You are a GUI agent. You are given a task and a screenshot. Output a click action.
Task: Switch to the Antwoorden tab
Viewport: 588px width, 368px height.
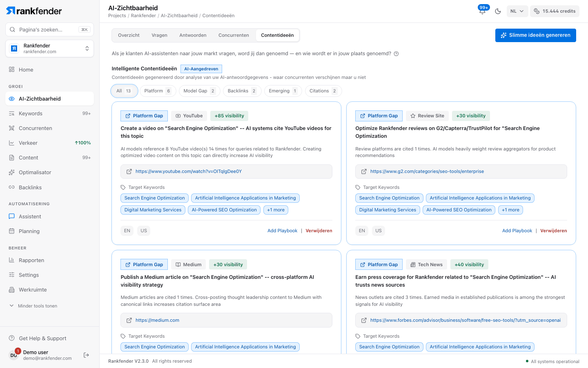[193, 35]
